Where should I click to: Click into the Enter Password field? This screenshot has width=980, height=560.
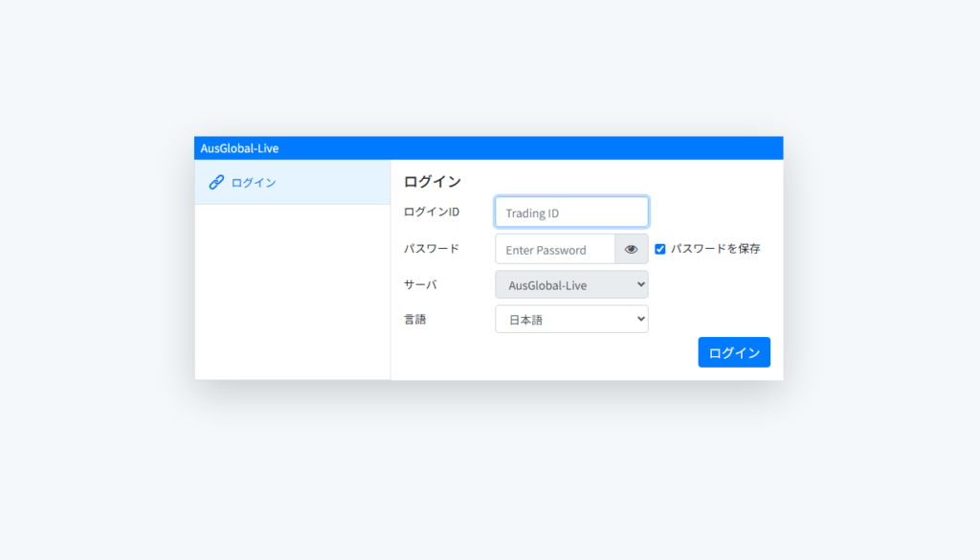pos(555,250)
